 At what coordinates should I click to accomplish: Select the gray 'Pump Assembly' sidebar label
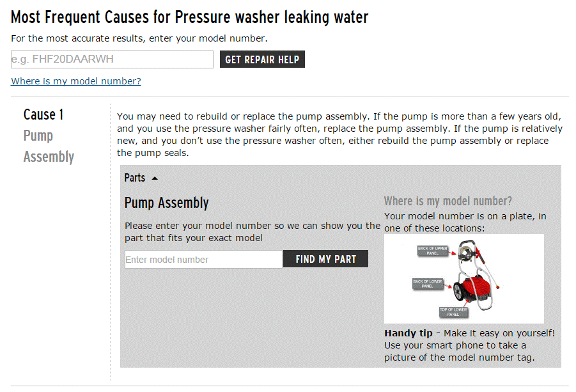click(x=49, y=146)
